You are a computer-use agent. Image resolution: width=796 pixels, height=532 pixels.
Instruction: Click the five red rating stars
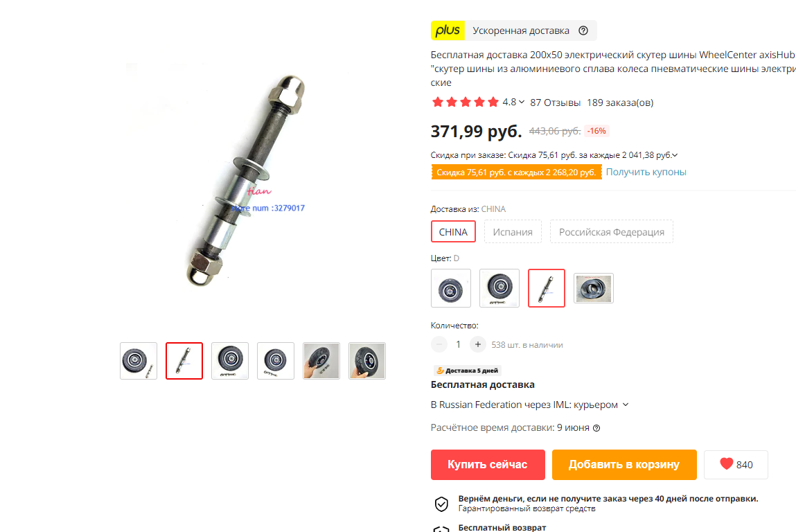click(x=465, y=102)
